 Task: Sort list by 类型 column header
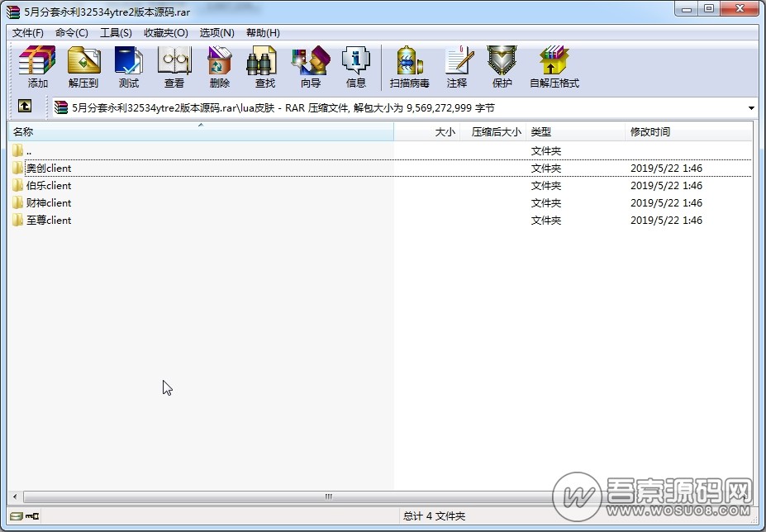(575, 132)
